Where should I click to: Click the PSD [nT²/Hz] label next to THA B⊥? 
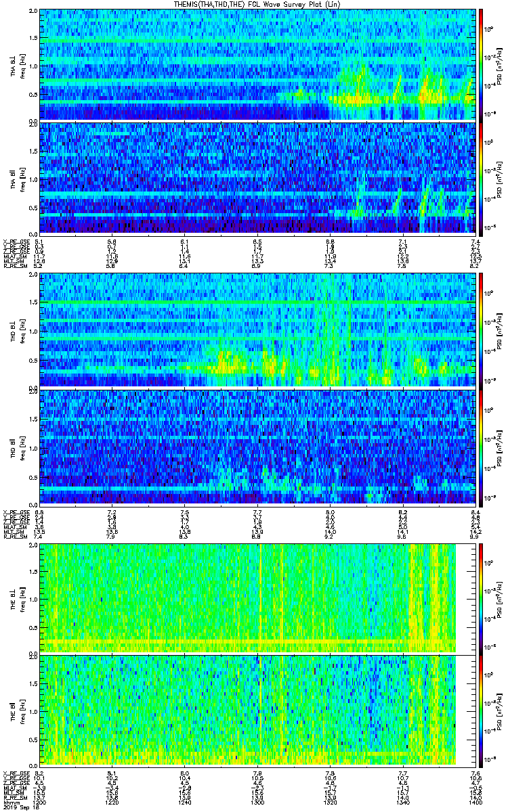coord(500,65)
